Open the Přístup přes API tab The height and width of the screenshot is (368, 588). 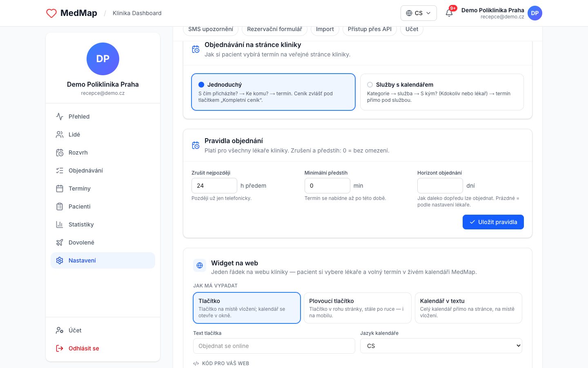(x=370, y=29)
